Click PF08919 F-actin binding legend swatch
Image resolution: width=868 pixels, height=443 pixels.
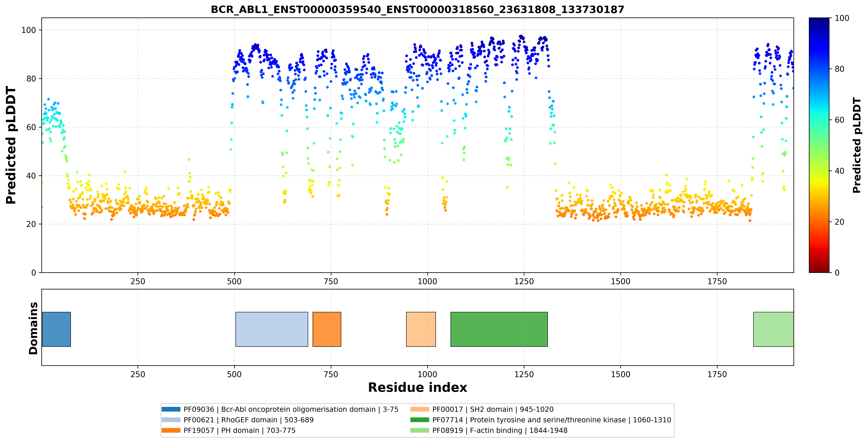tap(420, 430)
